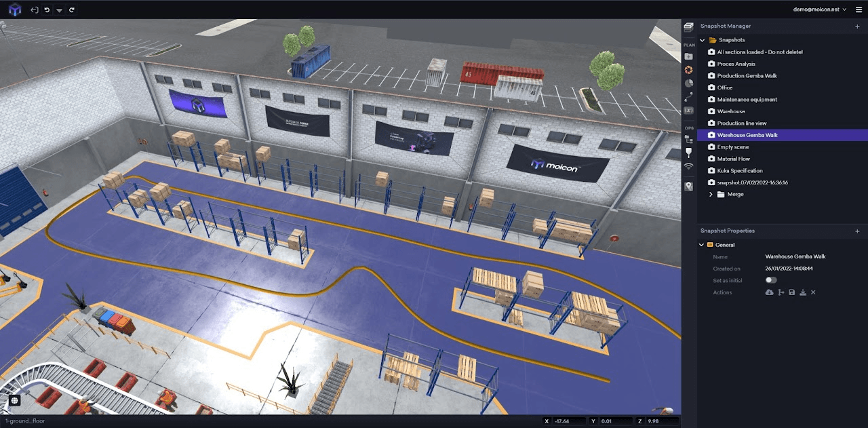This screenshot has width=868, height=428.
Task: Add a snapshot with Snapshot Manager plus button
Action: [x=857, y=26]
